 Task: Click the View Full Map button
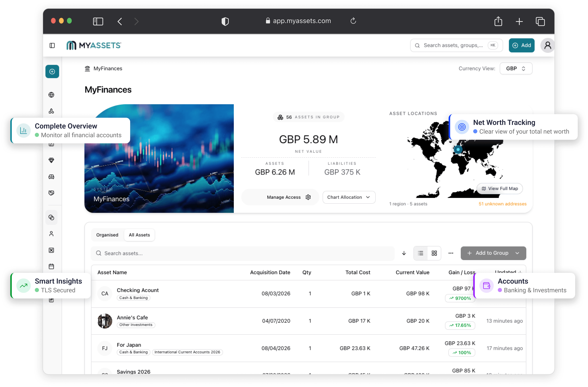coord(500,189)
